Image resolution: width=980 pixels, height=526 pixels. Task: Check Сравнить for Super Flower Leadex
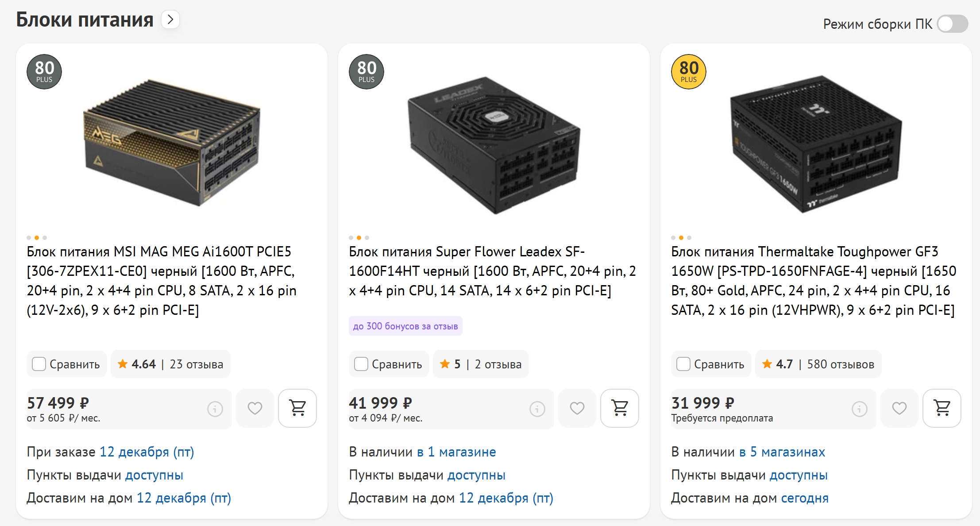pos(362,364)
